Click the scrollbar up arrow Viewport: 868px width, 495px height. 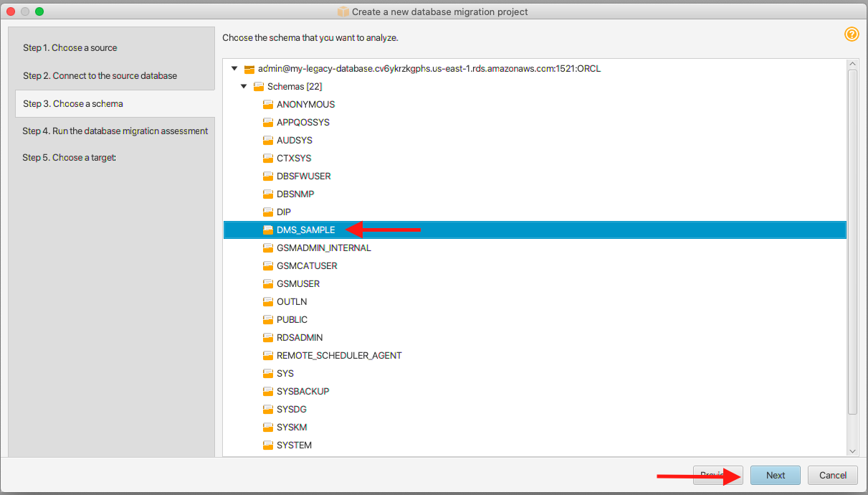tap(852, 65)
